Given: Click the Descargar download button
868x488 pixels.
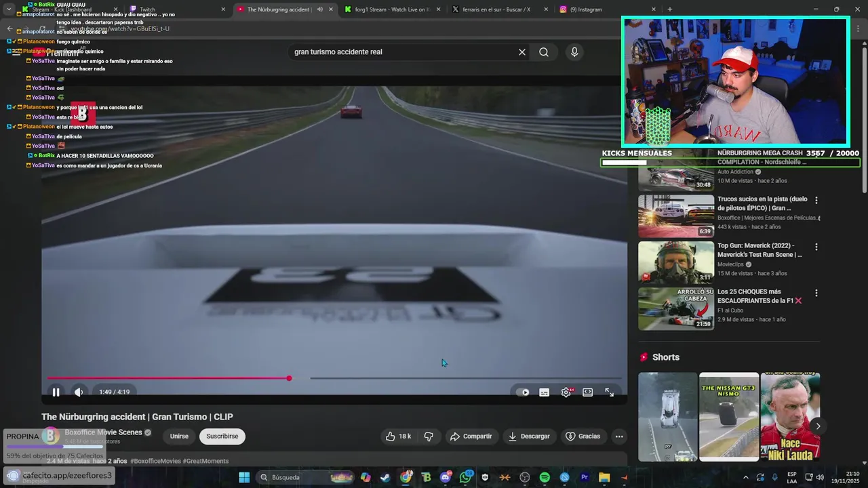Looking at the screenshot, I should [x=529, y=436].
